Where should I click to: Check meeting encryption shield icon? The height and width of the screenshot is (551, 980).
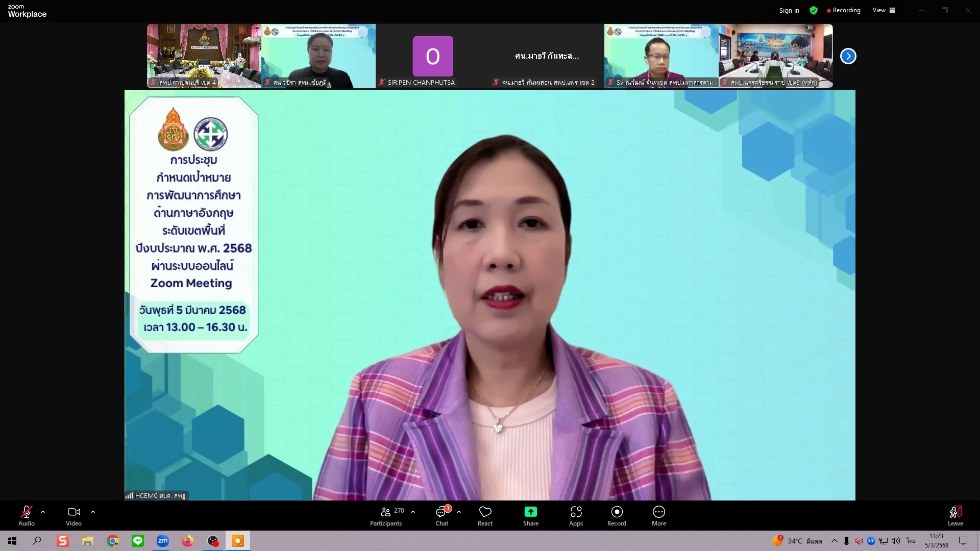pos(814,10)
